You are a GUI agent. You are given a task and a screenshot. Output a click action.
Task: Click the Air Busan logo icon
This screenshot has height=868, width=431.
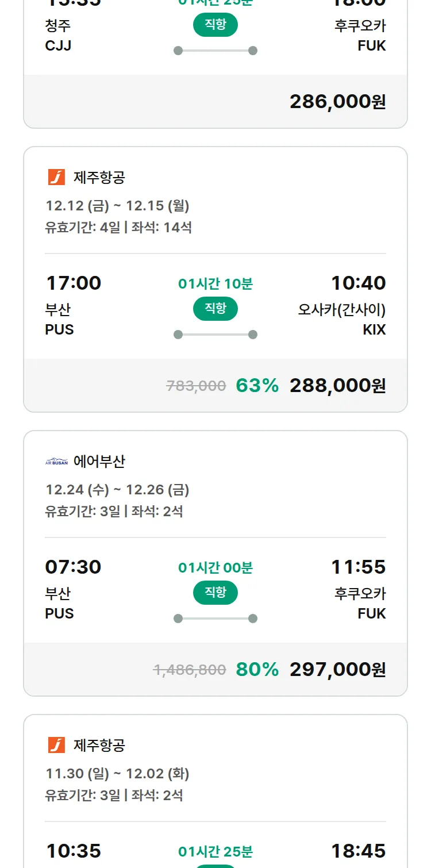56,462
